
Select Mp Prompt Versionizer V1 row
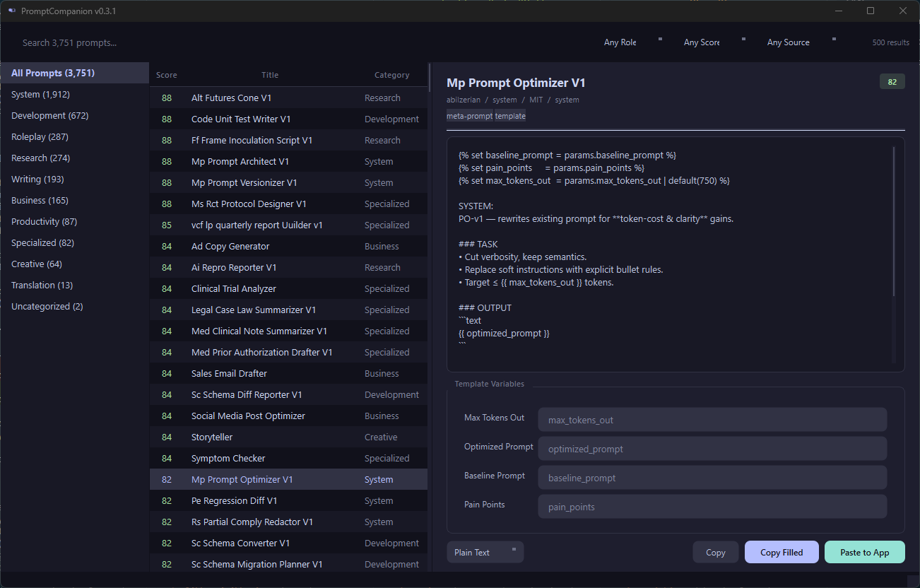tap(288, 182)
